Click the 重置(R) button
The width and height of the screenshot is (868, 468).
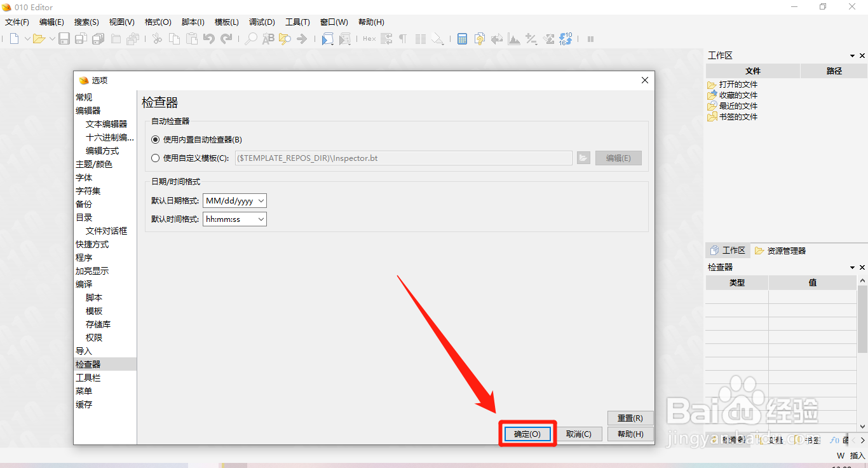tap(630, 418)
